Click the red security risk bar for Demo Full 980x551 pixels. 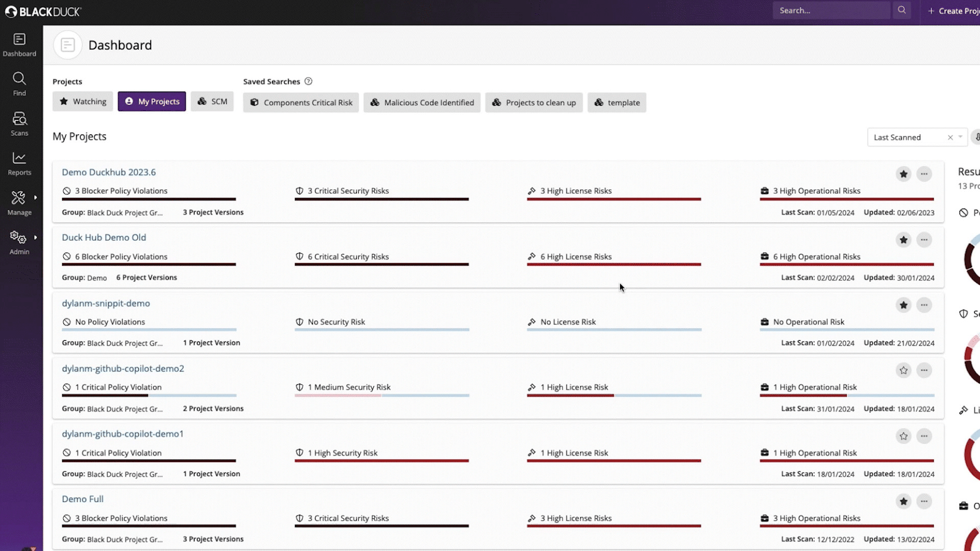(x=381, y=527)
